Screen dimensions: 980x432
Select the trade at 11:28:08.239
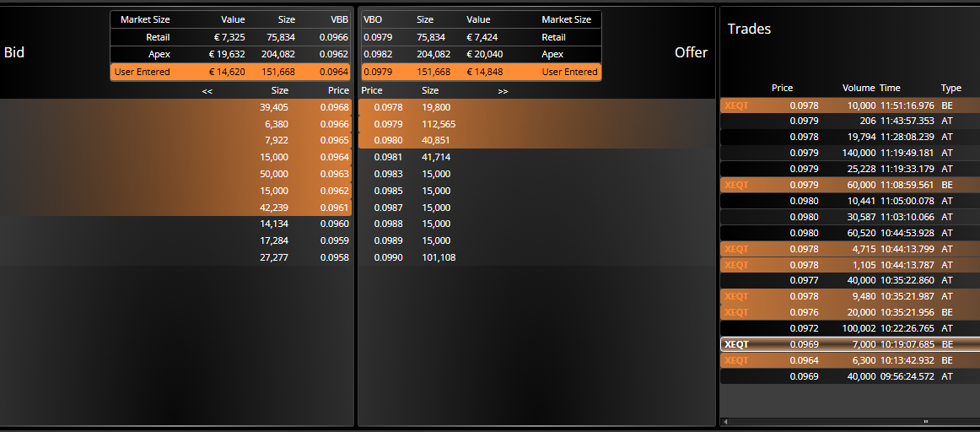[x=850, y=137]
